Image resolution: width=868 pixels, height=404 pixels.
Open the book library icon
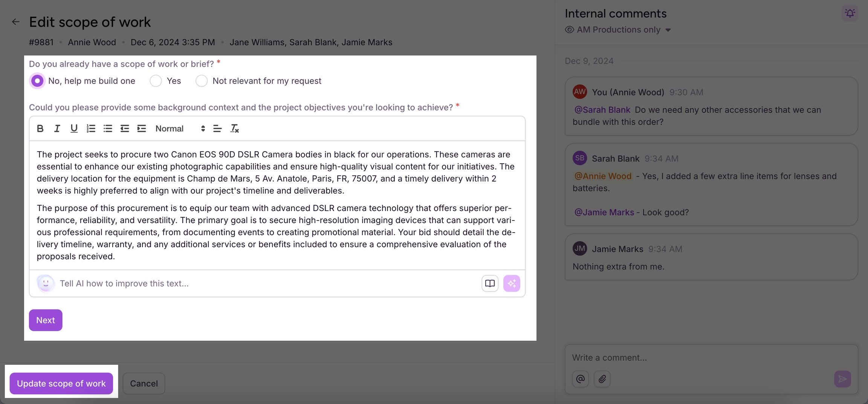[x=490, y=283]
